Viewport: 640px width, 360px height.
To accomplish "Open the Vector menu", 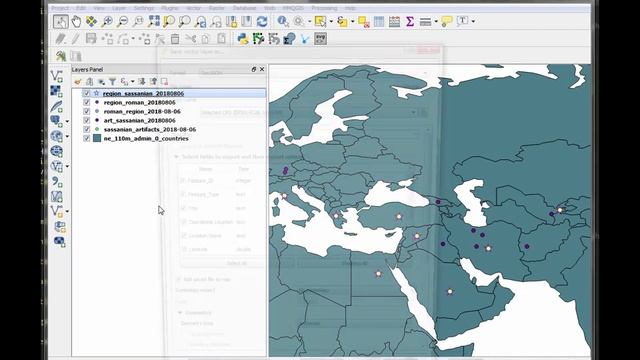I will point(193,8).
